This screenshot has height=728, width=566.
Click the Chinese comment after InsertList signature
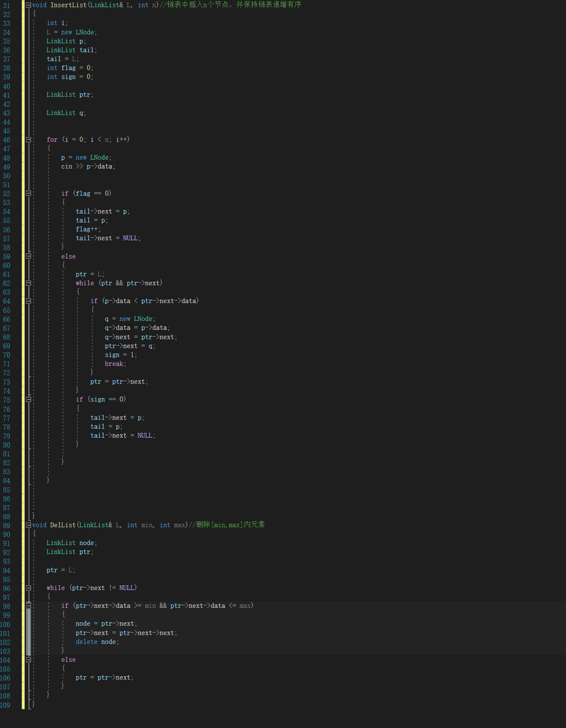230,5
